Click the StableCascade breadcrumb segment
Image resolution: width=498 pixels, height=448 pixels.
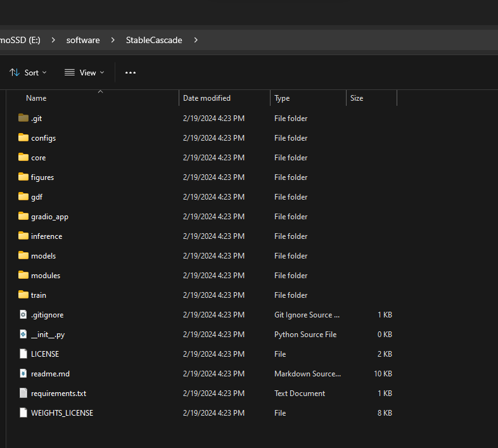coord(154,40)
